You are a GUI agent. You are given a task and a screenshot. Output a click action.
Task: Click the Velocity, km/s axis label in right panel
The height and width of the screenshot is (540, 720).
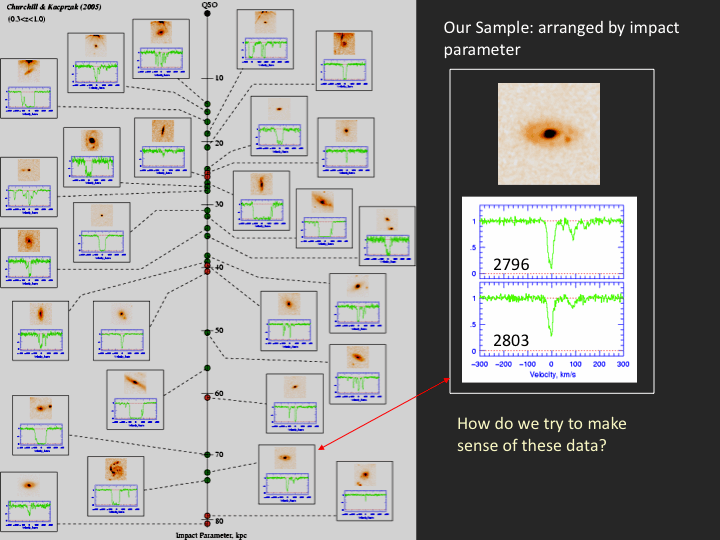tap(551, 376)
